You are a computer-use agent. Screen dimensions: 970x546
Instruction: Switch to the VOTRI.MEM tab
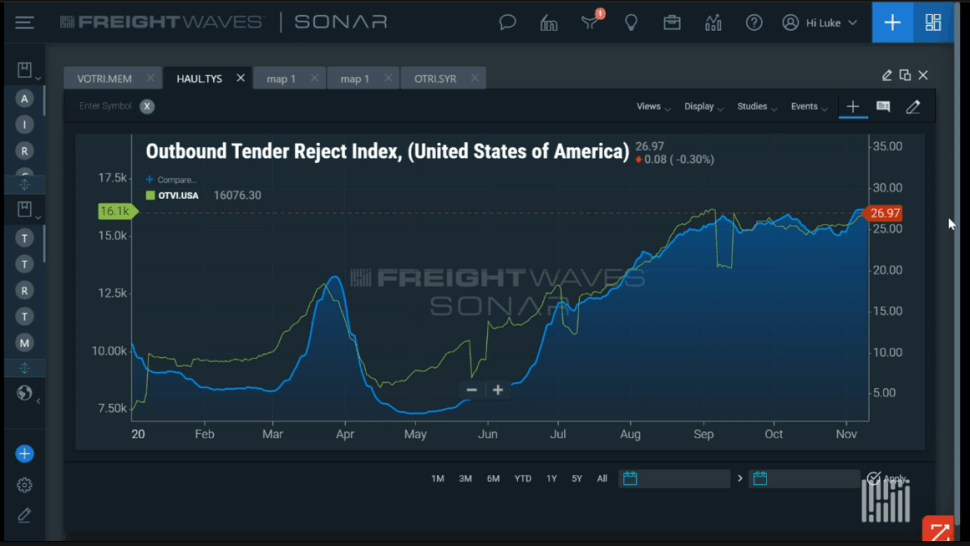pyautogui.click(x=104, y=79)
